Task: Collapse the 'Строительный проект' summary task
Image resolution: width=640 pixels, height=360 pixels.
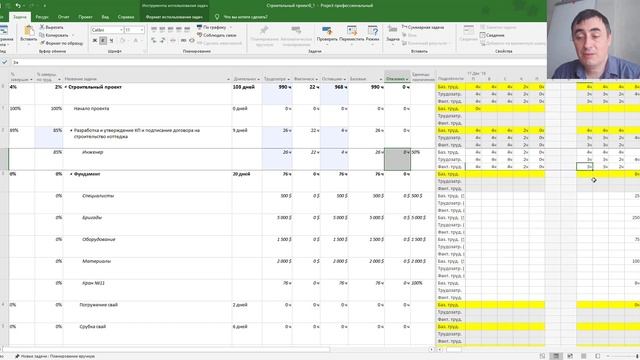Action: [66, 87]
